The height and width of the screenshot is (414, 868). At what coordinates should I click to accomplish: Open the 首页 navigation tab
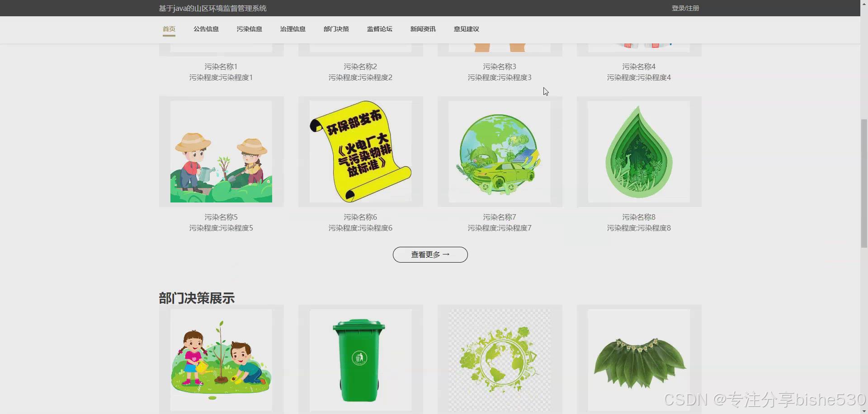point(169,29)
